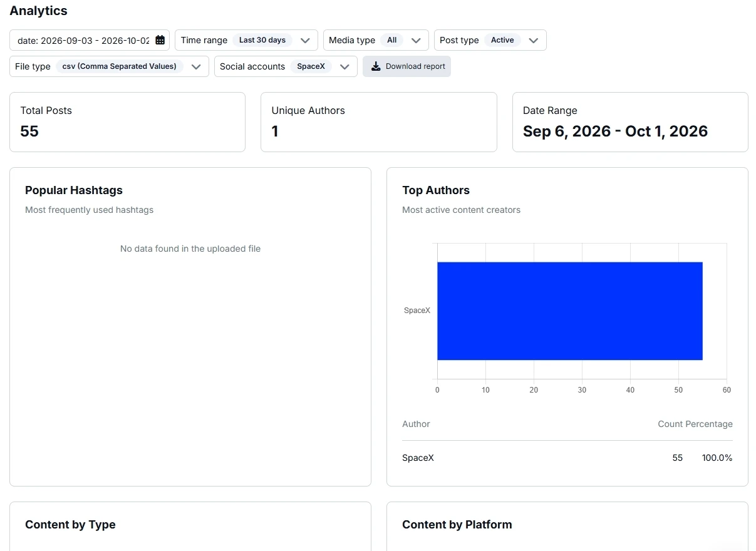Click the 'csv (Comma Separated Values)' chip
The image size is (756, 551).
[x=120, y=66]
